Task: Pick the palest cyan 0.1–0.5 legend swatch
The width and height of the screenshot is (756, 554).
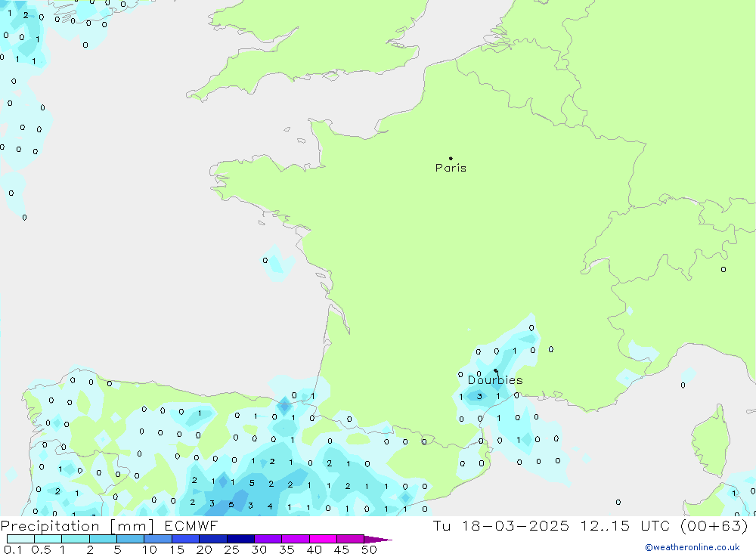Action: (x=20, y=539)
